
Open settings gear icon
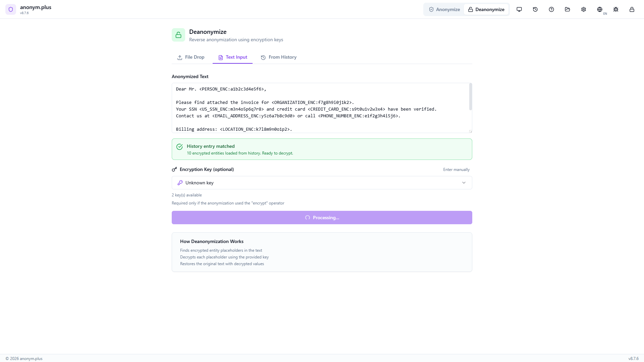584,9
